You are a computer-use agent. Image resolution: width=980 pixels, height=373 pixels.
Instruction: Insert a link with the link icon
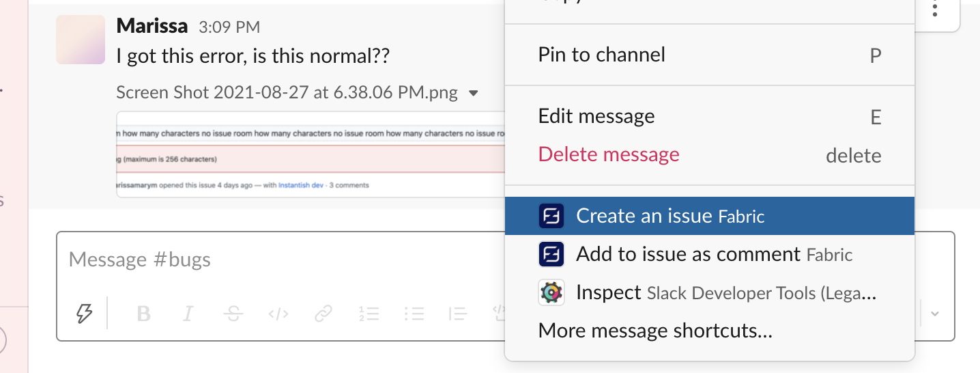pos(323,314)
